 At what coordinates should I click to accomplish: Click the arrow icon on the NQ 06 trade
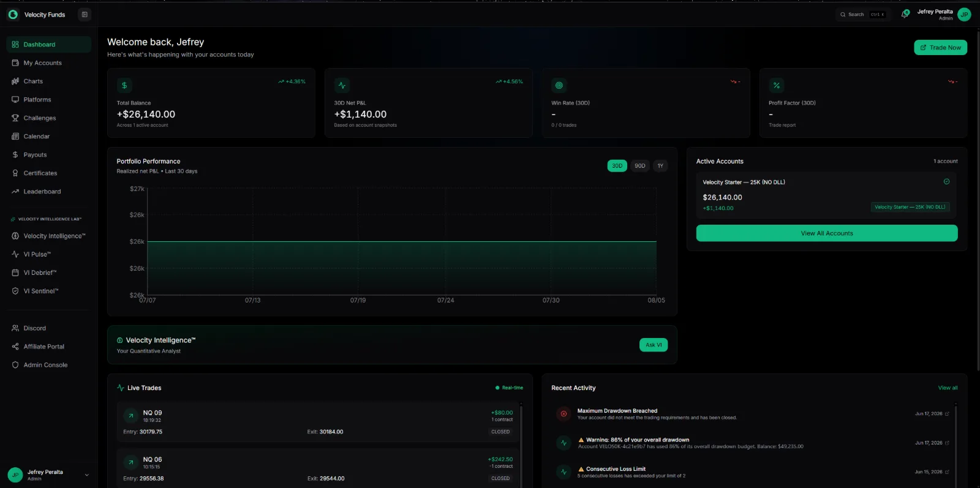point(130,462)
